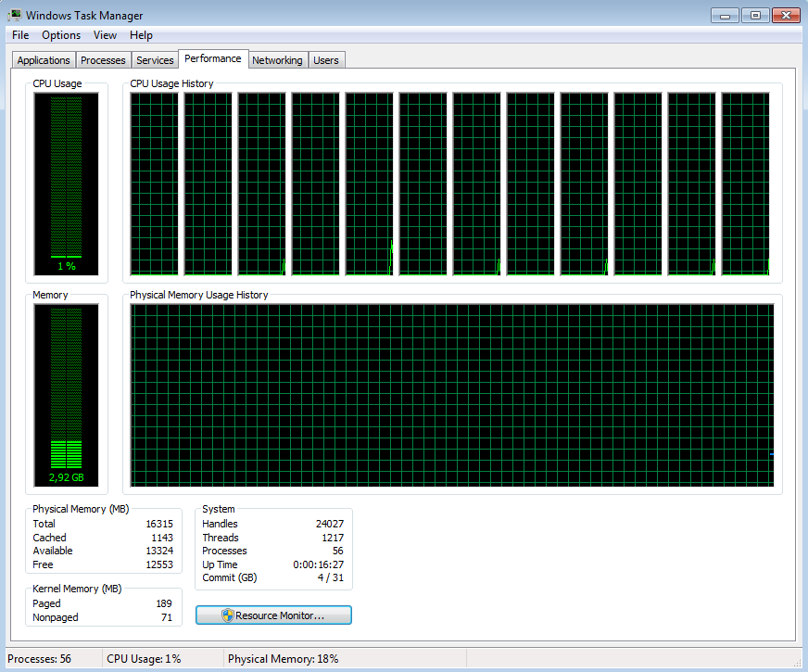Viewport: 808px width, 672px height.
Task: Open the View menu
Action: click(x=105, y=35)
